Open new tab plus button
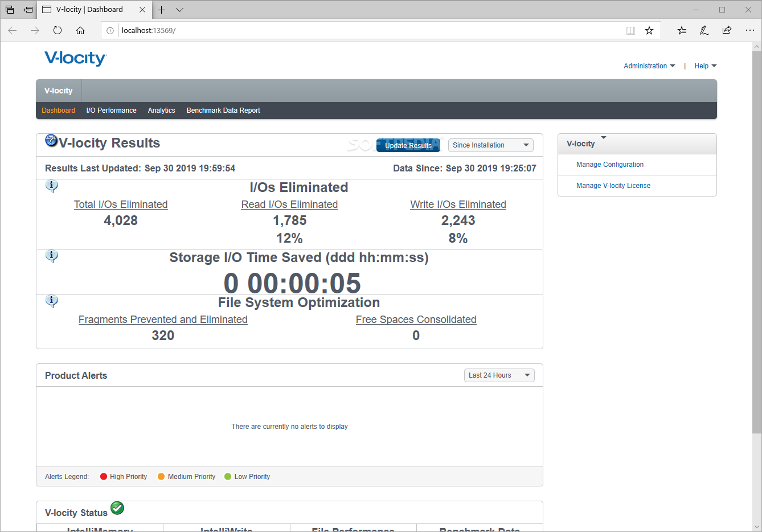 162,10
